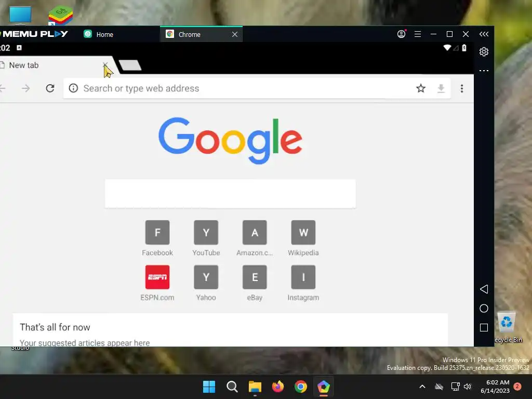Open the volume control in tray

(468, 387)
